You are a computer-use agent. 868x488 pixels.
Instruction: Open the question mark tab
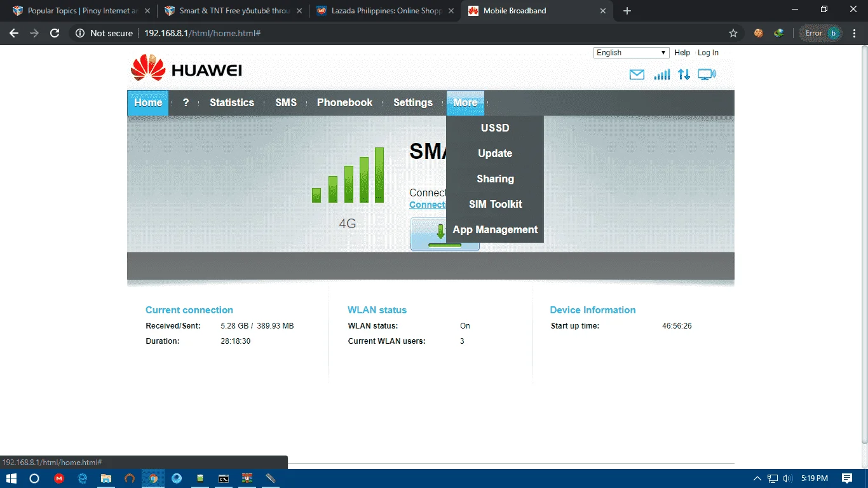point(186,103)
